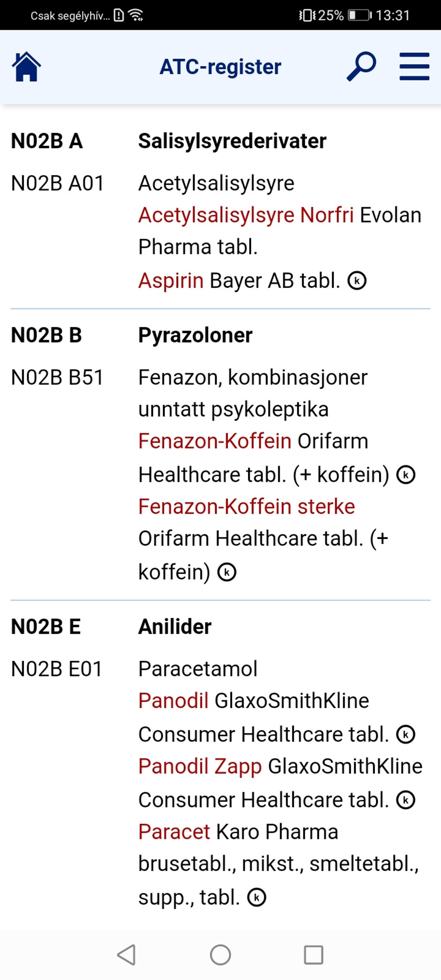Viewport: 441px width, 980px height.
Task: Open the hamburger menu
Action: coord(414,67)
